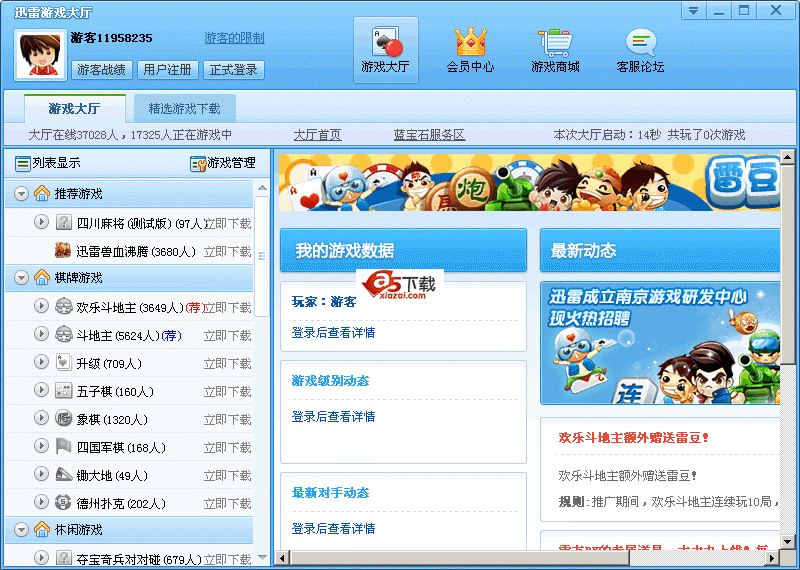Click the 棋牌游戏 house icon
Screen dimensions: 800x570
click(42, 277)
